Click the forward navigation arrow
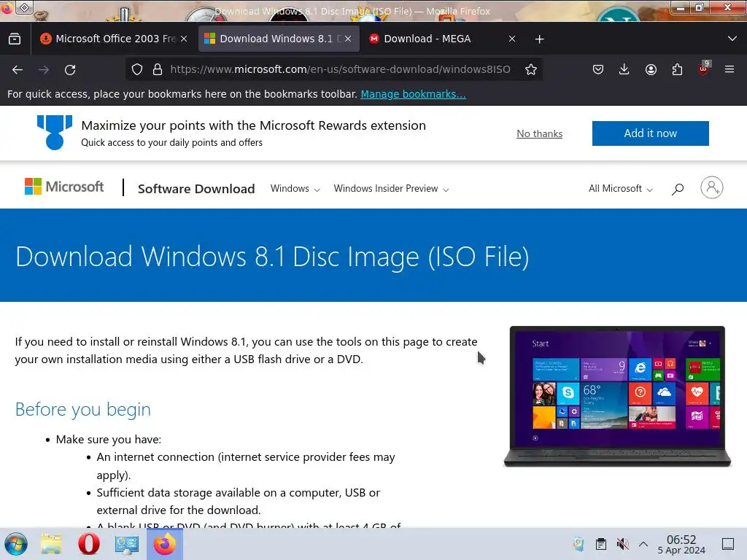747x560 pixels. (44, 69)
